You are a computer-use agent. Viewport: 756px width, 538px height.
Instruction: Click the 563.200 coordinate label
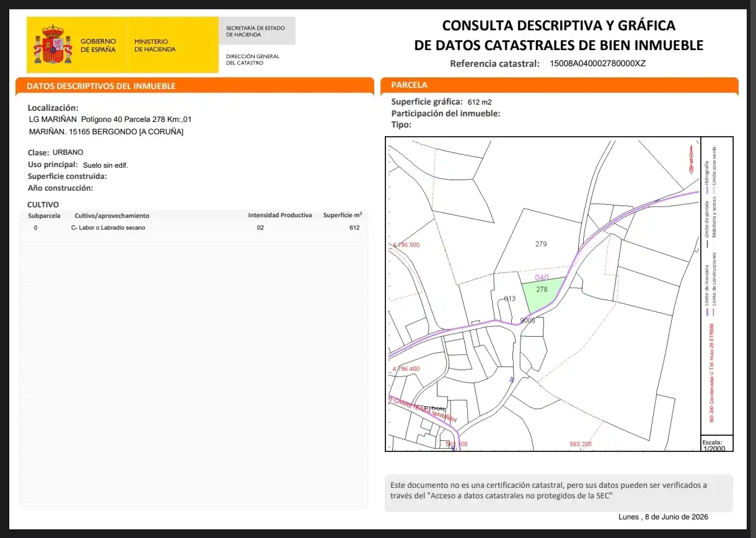click(x=581, y=444)
